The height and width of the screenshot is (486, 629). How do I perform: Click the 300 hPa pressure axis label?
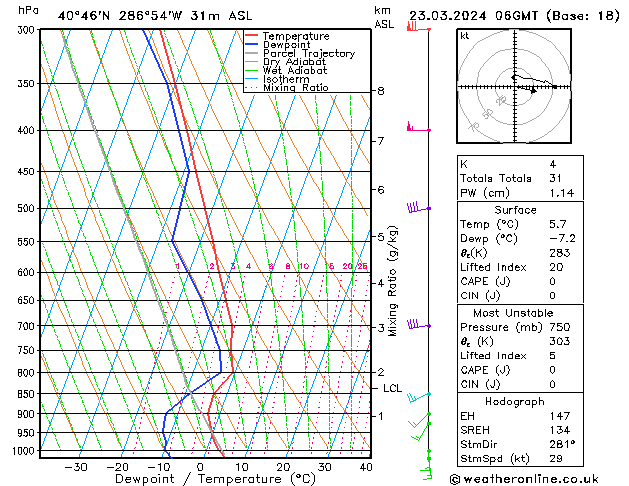26,30
